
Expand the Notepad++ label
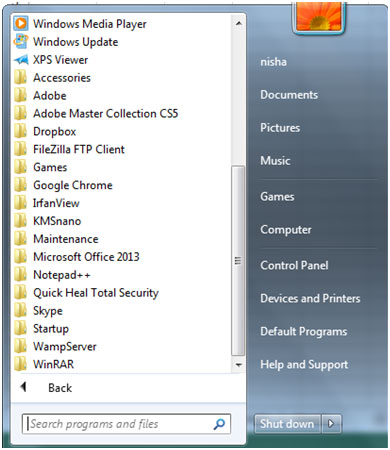click(62, 275)
